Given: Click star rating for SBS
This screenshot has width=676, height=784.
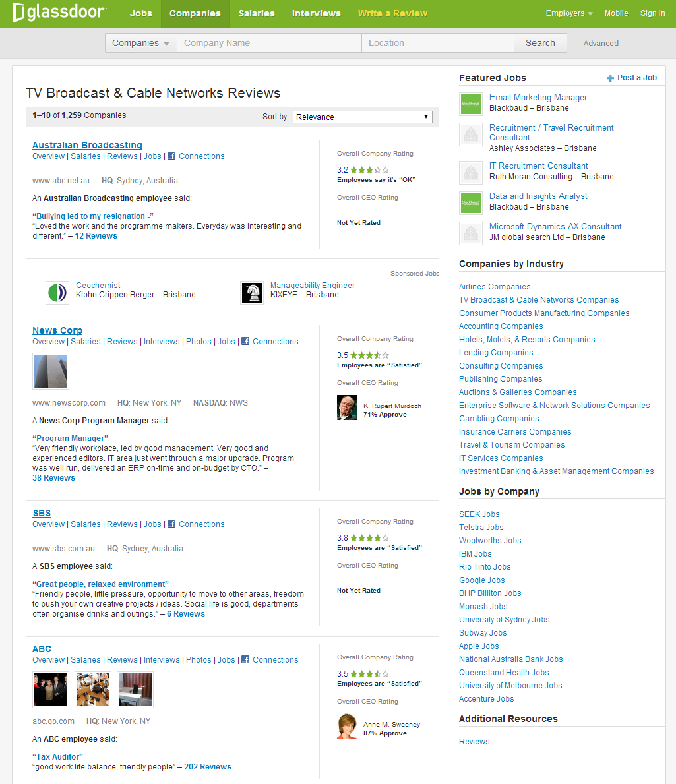Looking at the screenshot, I should pyautogui.click(x=369, y=538).
